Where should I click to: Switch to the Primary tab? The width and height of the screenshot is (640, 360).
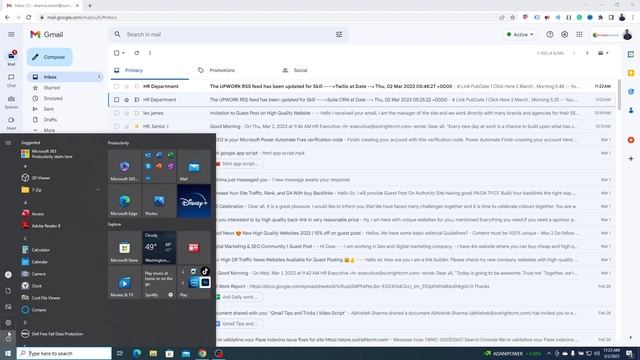click(148, 70)
